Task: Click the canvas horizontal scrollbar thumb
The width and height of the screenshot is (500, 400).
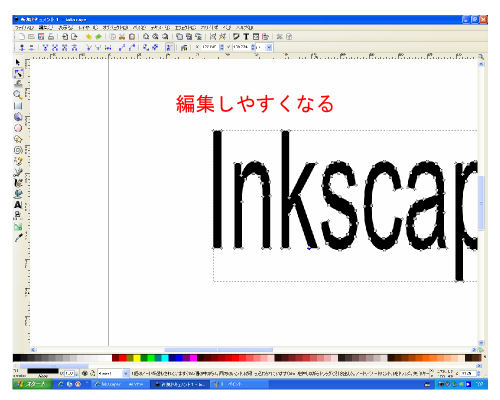Action: [219, 350]
